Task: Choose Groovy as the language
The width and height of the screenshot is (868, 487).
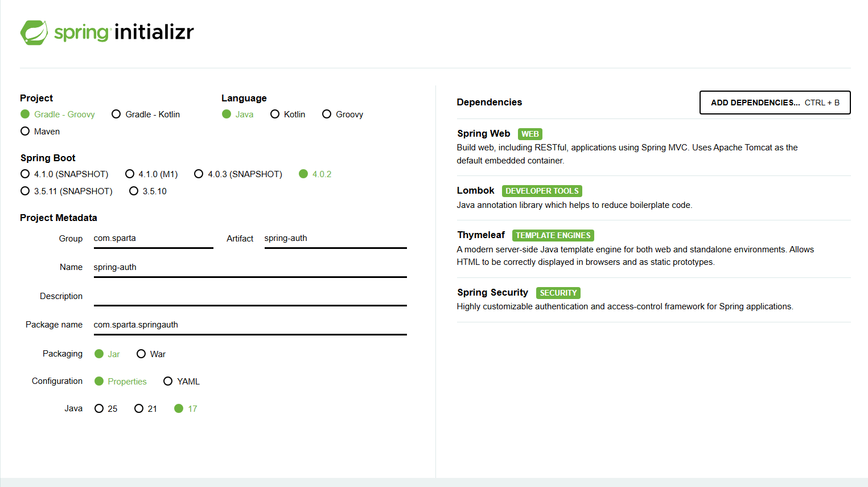Action: (x=343, y=114)
